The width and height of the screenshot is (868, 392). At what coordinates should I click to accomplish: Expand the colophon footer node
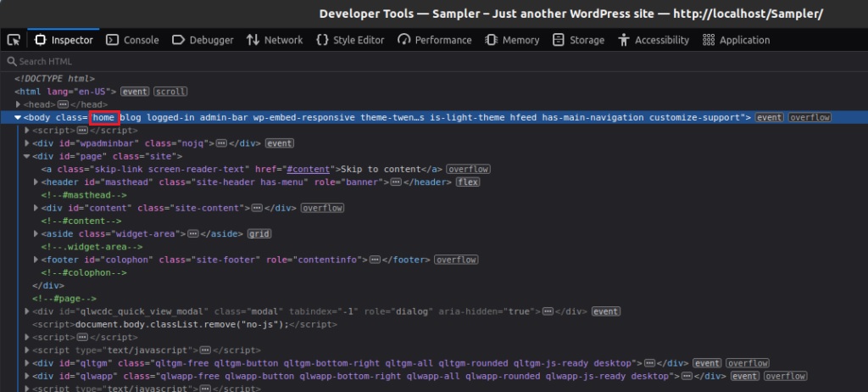click(x=36, y=260)
